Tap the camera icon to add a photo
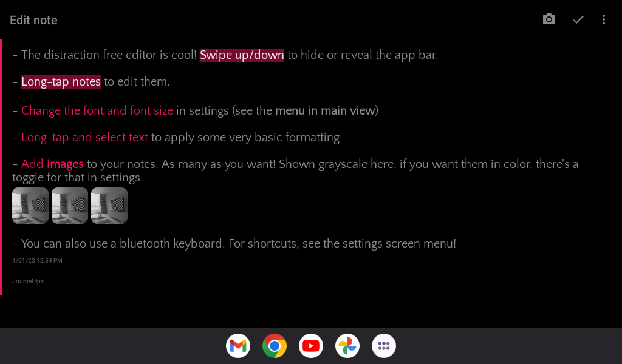Screen dimensions: 622x364 [549, 19]
